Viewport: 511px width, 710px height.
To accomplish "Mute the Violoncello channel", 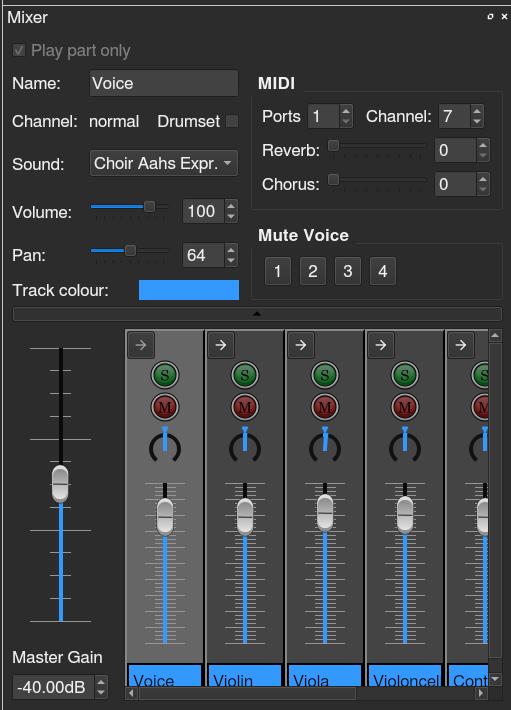I will [x=405, y=407].
